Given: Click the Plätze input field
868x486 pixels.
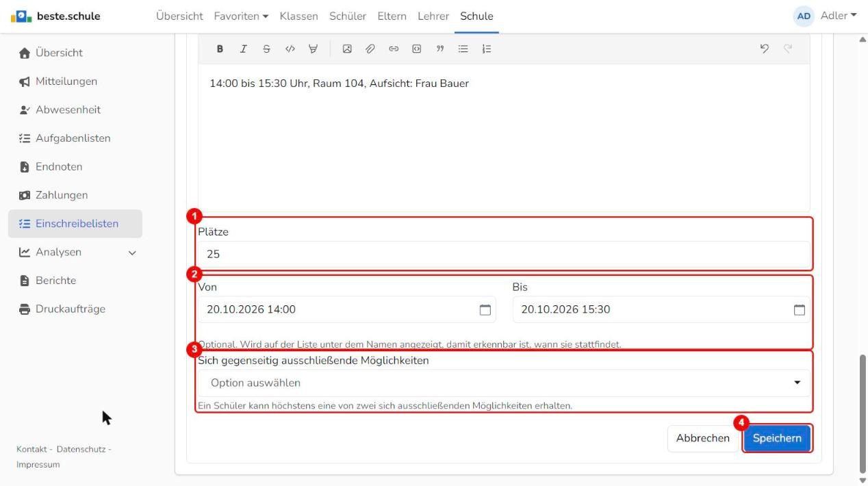Looking at the screenshot, I should [x=504, y=254].
